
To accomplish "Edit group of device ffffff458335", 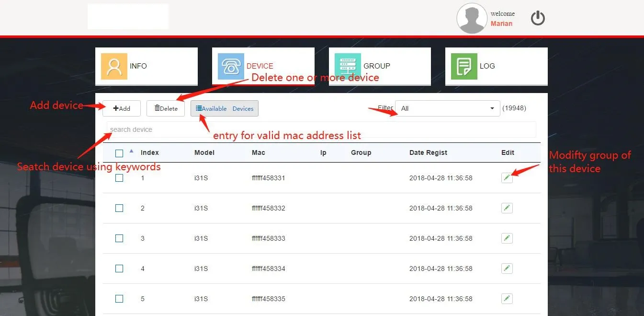I will [507, 298].
